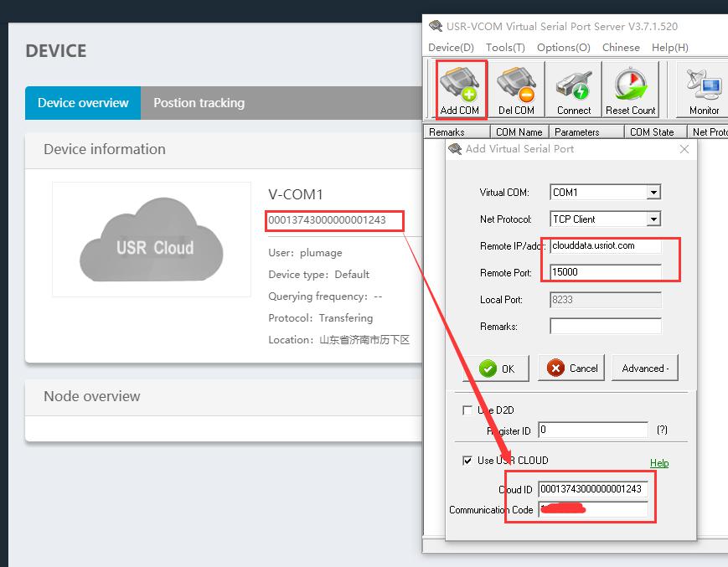Confirm with the OK button
This screenshot has width=728, height=567.
coord(496,369)
